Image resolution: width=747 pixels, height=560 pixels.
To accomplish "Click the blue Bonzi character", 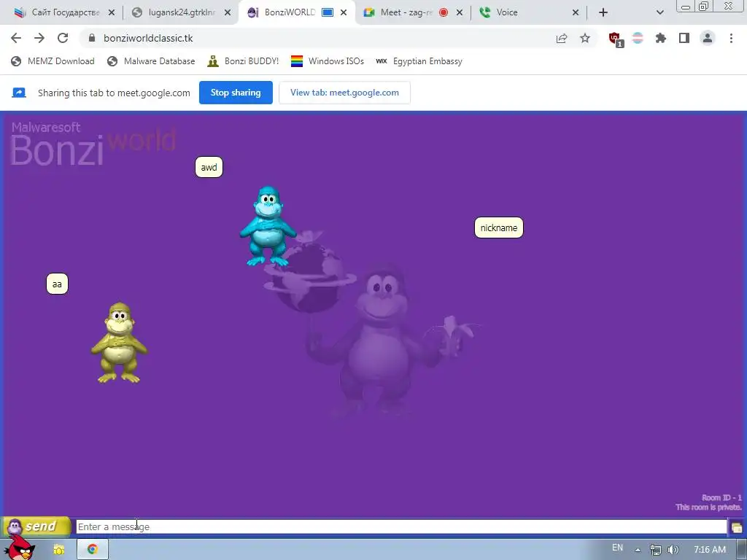I will 268,226.
